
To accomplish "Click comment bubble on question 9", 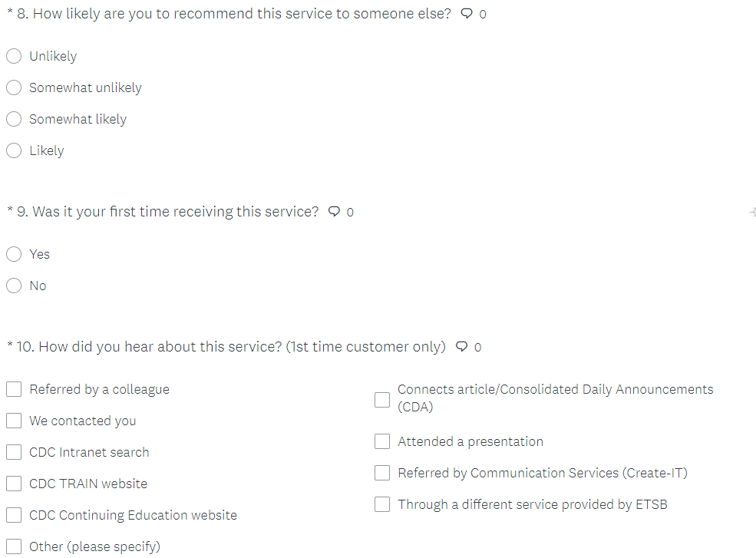I will [x=334, y=212].
